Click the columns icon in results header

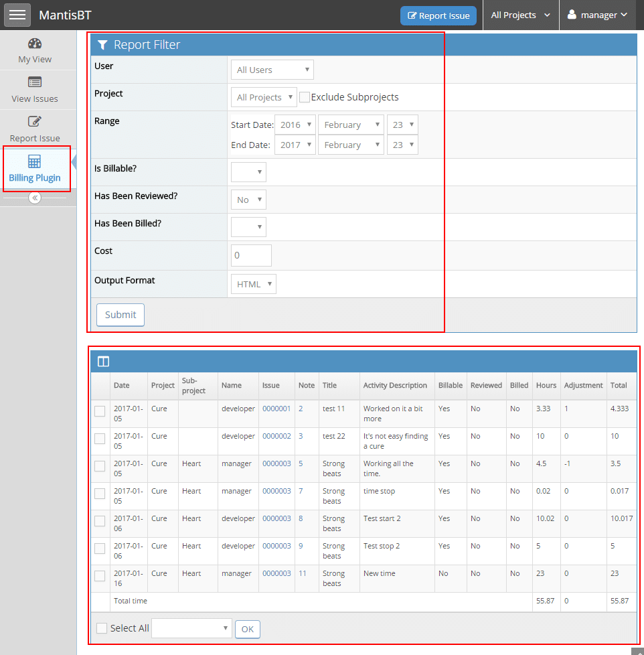(x=104, y=362)
